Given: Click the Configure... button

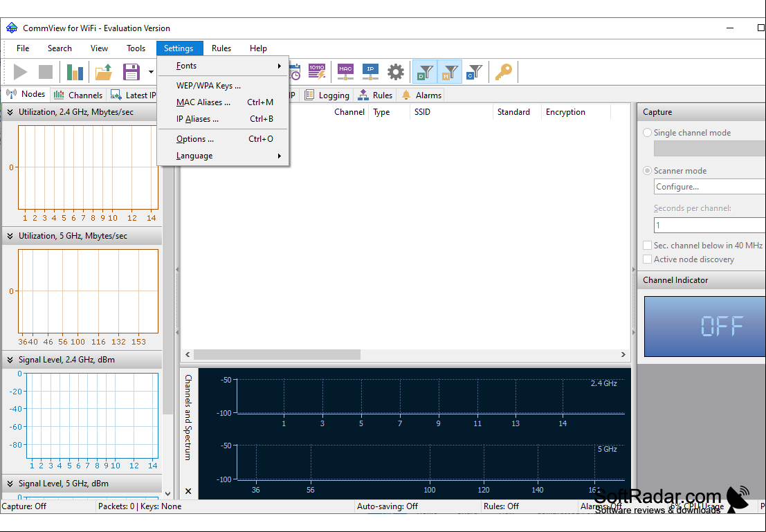Looking at the screenshot, I should 710,187.
